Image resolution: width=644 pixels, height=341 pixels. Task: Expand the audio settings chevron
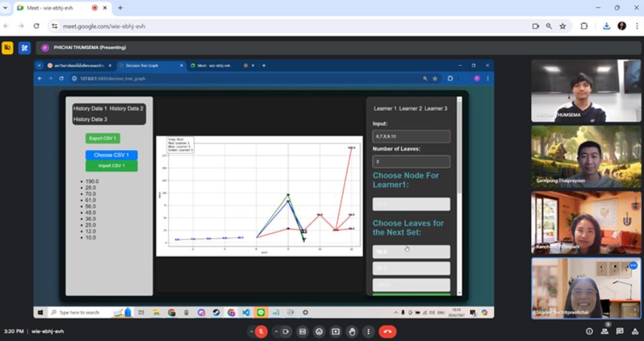(251, 332)
